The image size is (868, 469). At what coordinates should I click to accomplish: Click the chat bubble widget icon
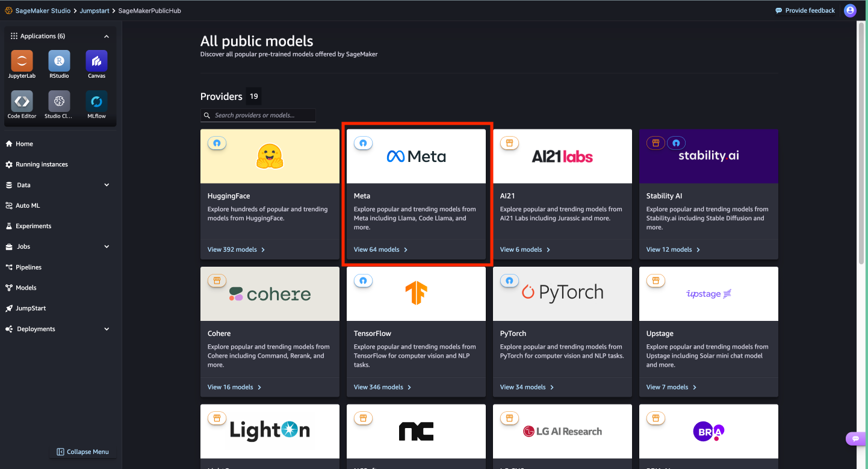pyautogui.click(x=856, y=439)
